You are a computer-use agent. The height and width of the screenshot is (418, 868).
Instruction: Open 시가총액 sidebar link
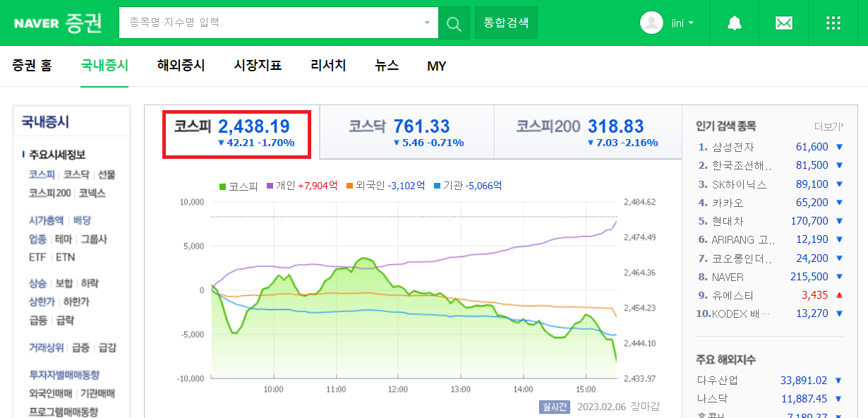coord(46,220)
